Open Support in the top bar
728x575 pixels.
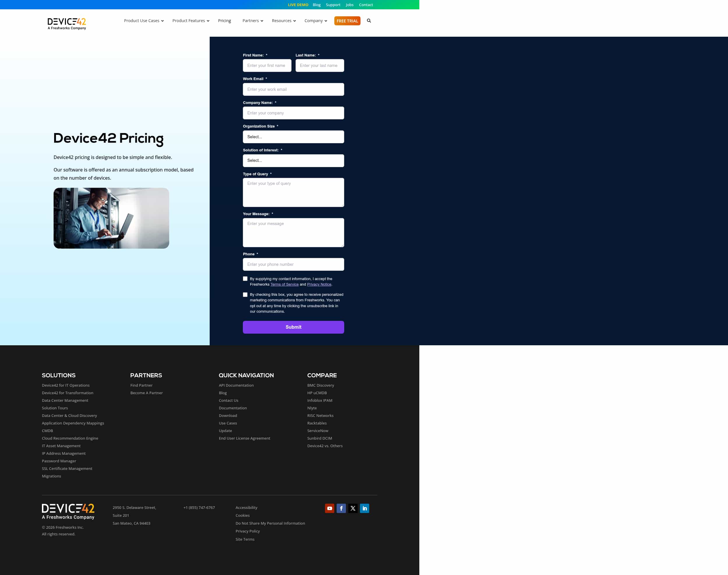(x=333, y=5)
